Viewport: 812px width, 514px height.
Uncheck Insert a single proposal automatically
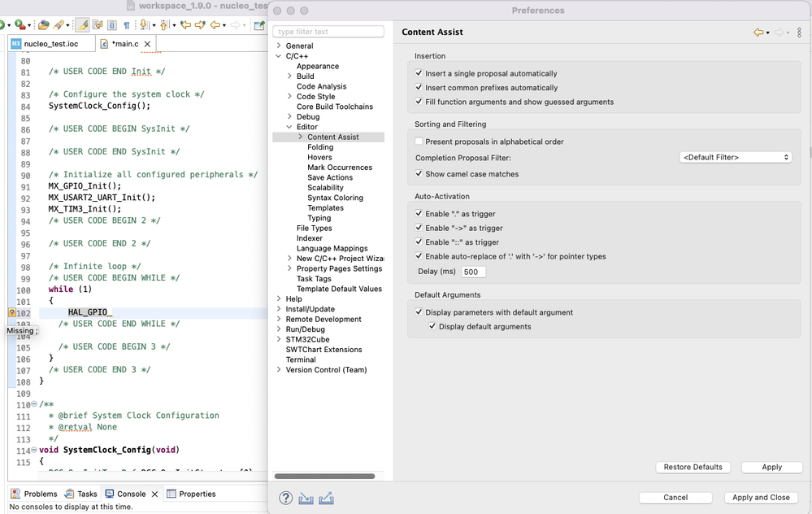[419, 73]
